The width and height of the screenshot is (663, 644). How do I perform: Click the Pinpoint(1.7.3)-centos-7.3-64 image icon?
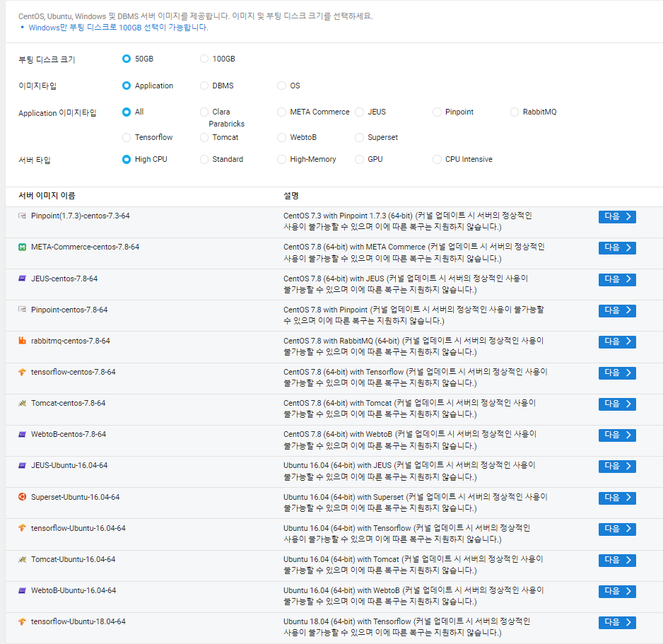coord(23,216)
